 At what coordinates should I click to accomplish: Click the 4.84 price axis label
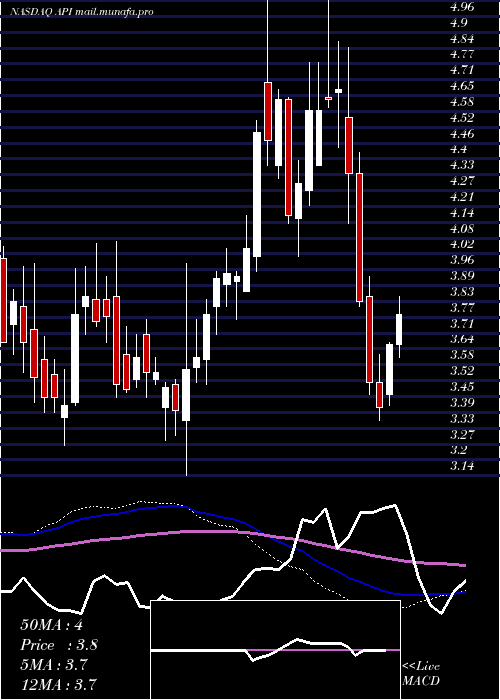pyautogui.click(x=463, y=39)
